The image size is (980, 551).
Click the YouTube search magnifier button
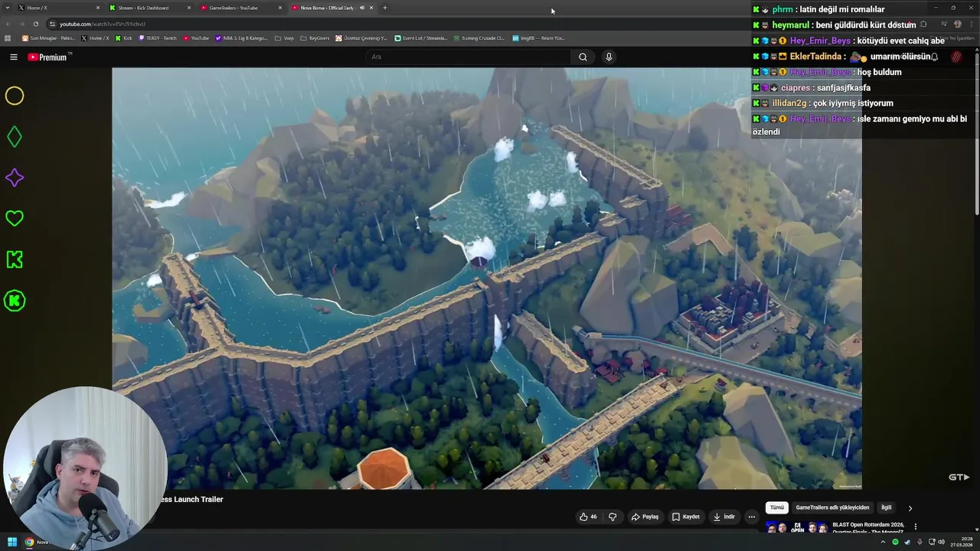[x=583, y=57]
